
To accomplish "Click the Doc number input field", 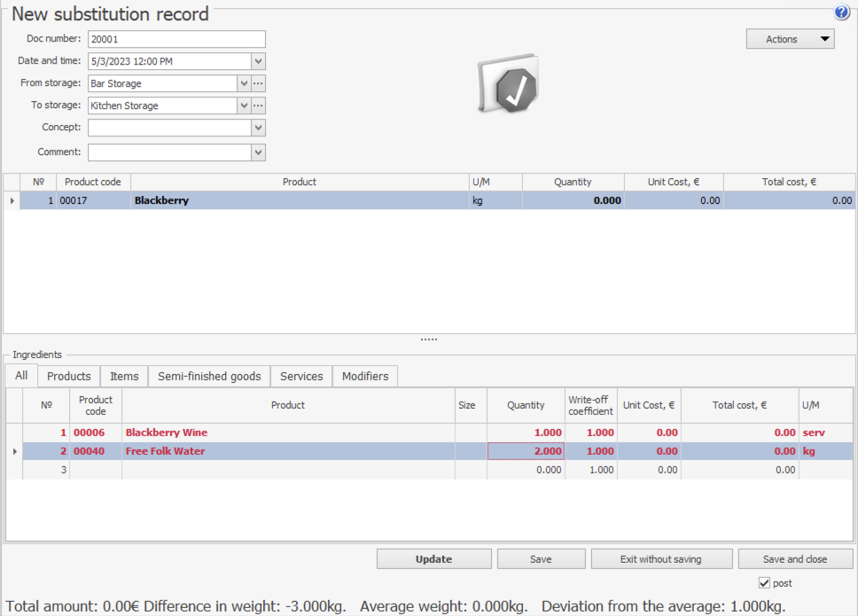I will coord(176,39).
